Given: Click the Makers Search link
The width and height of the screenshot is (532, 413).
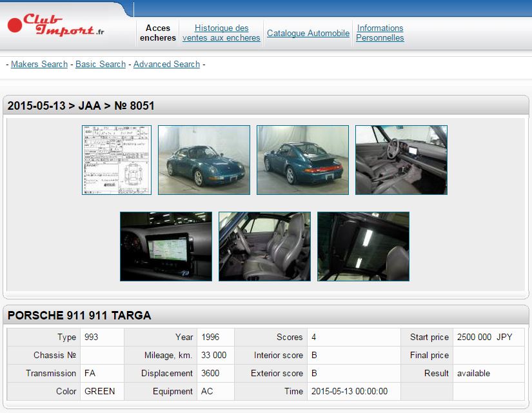Looking at the screenshot, I should [x=39, y=65].
